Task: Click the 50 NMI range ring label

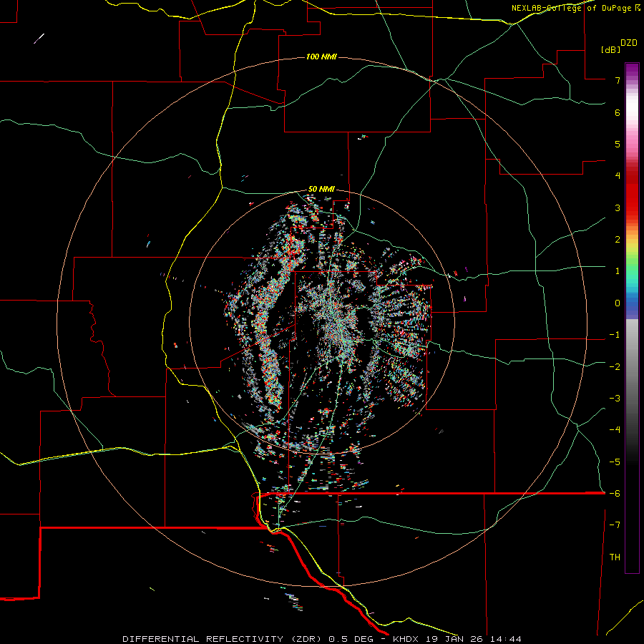Action: 321,190
